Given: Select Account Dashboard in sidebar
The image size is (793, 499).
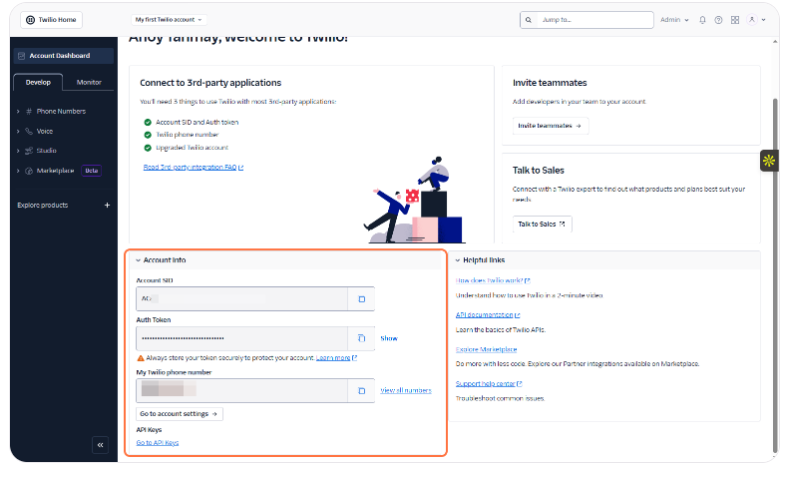Looking at the screenshot, I should [64, 56].
